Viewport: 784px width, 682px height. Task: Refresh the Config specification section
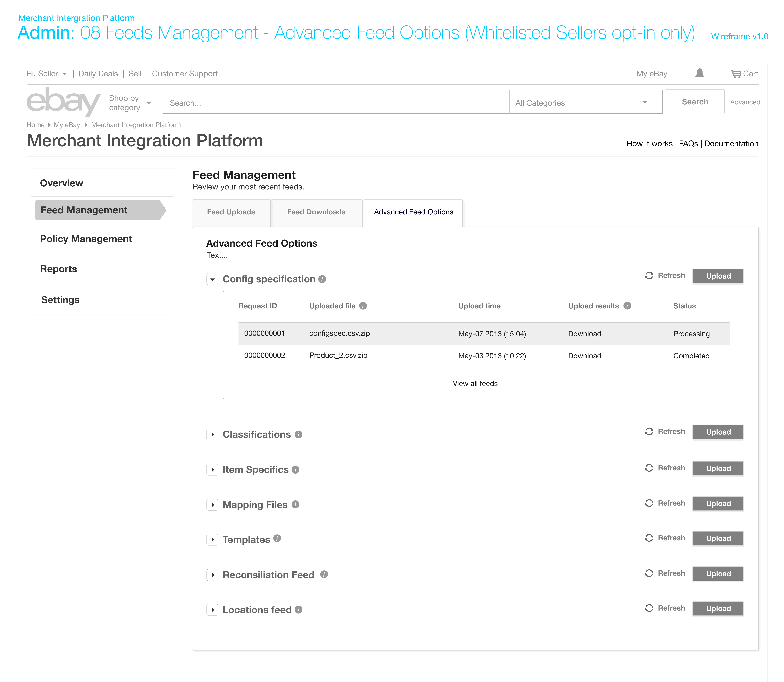coord(665,276)
